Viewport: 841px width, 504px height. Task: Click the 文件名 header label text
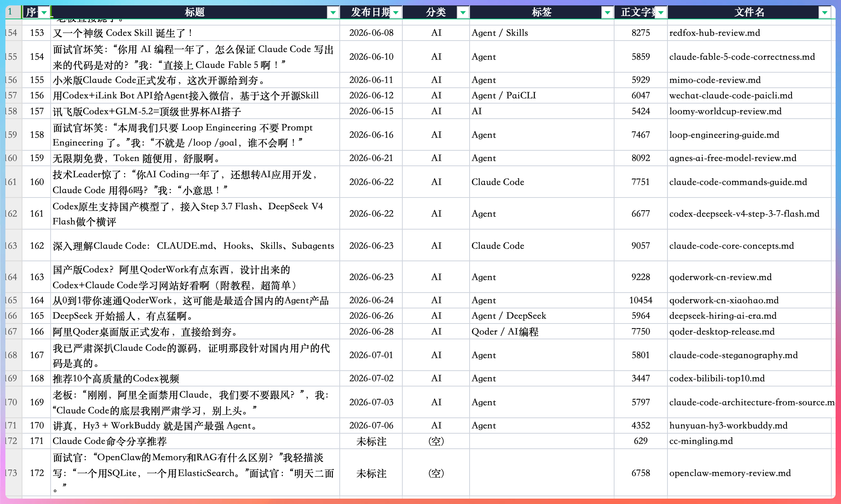point(749,12)
